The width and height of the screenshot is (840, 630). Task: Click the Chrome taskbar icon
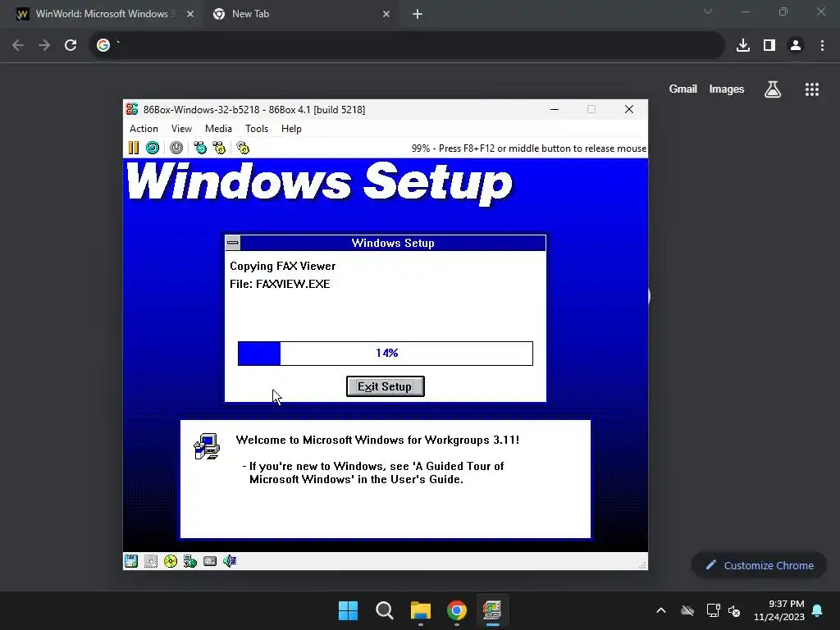[457, 610]
